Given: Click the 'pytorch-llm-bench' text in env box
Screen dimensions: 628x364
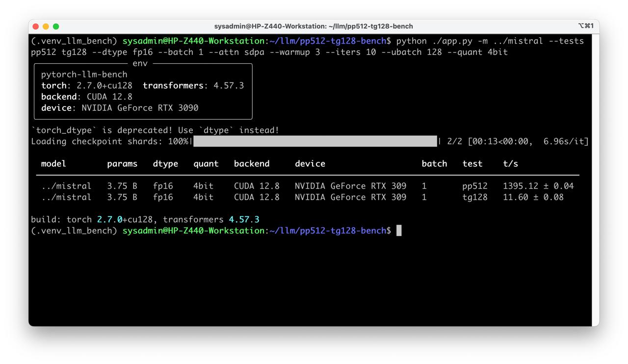Looking at the screenshot, I should click(84, 75).
